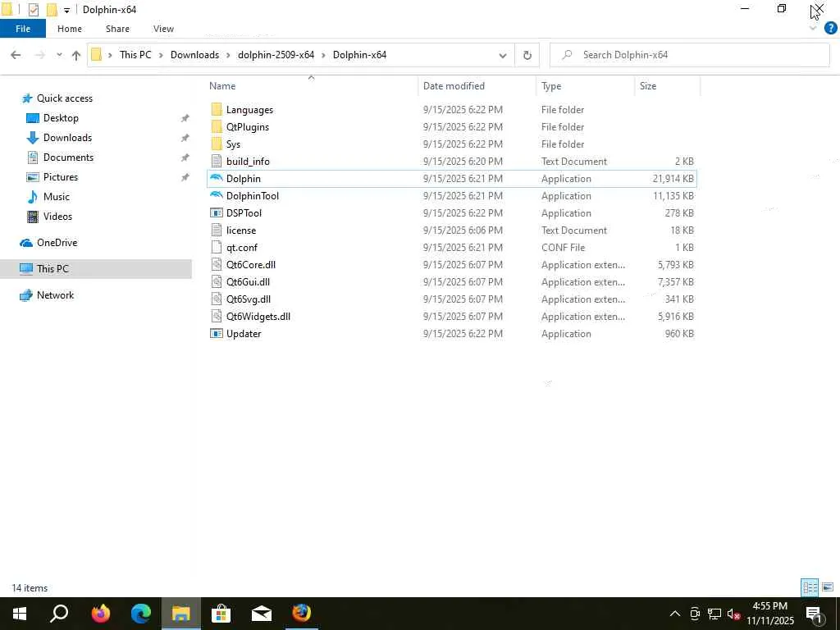Open the Home ribbon tab

tap(70, 29)
